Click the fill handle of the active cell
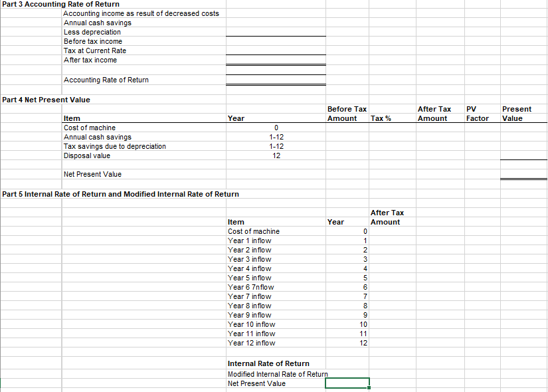The image size is (548, 392). pyautogui.click(x=369, y=387)
